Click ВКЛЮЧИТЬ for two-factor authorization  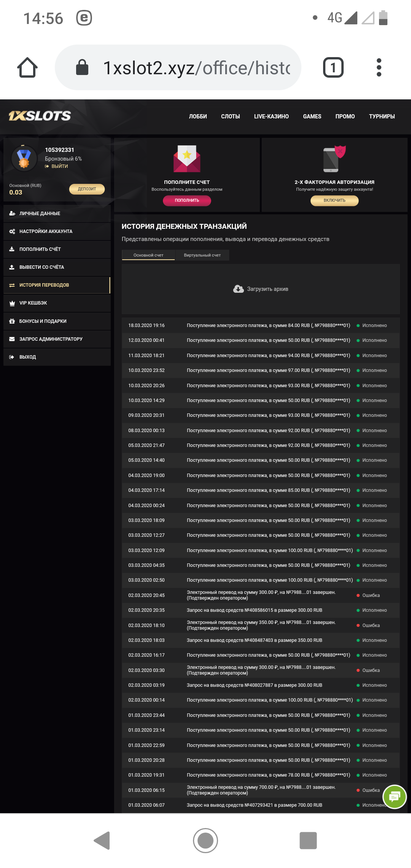[x=335, y=200]
